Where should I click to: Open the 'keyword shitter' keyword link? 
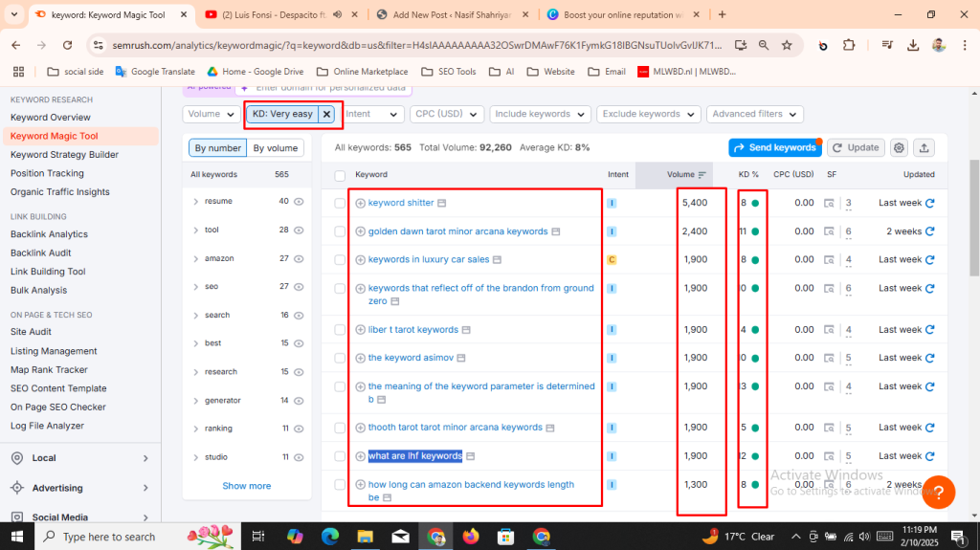tap(401, 203)
